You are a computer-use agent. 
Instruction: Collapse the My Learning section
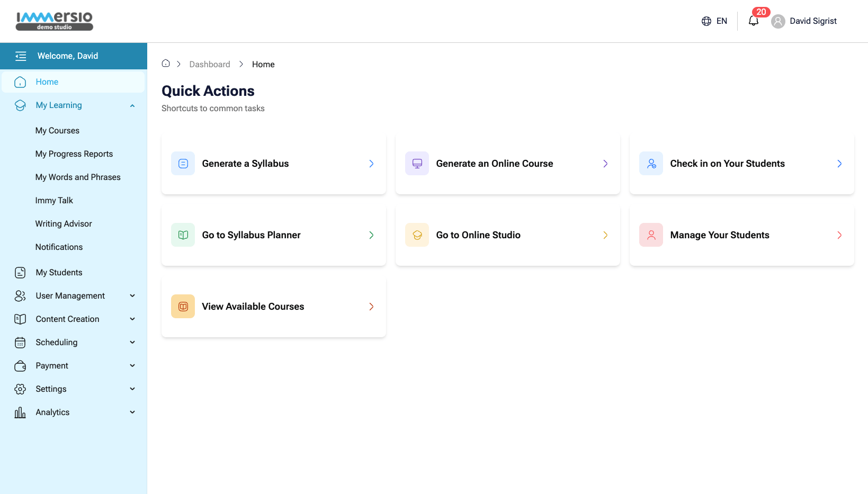(x=132, y=105)
